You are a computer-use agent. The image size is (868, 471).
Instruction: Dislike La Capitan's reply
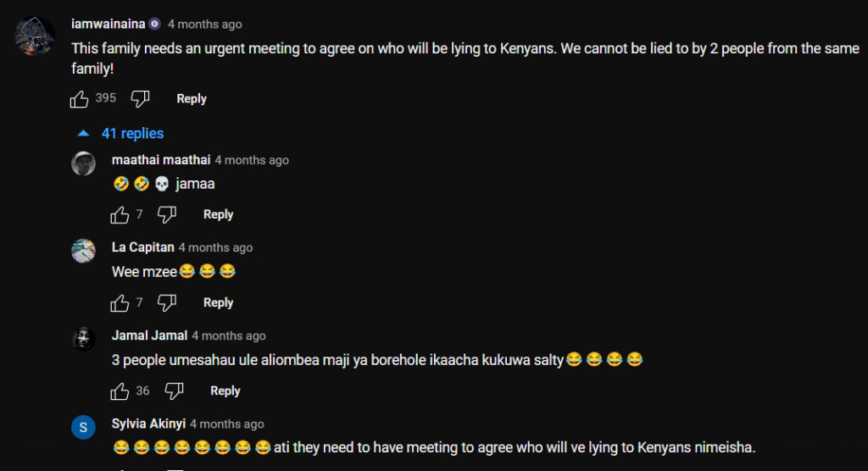click(167, 302)
